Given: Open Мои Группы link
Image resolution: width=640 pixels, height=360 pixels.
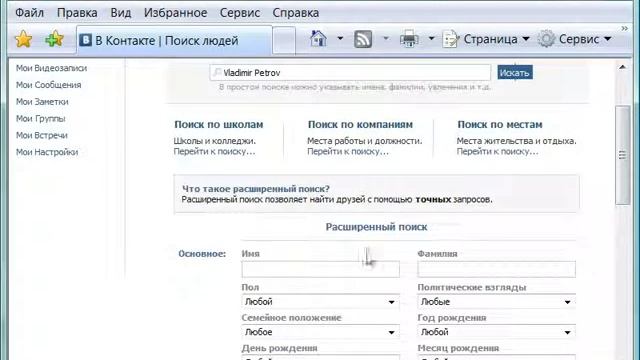Looking at the screenshot, I should (40, 118).
